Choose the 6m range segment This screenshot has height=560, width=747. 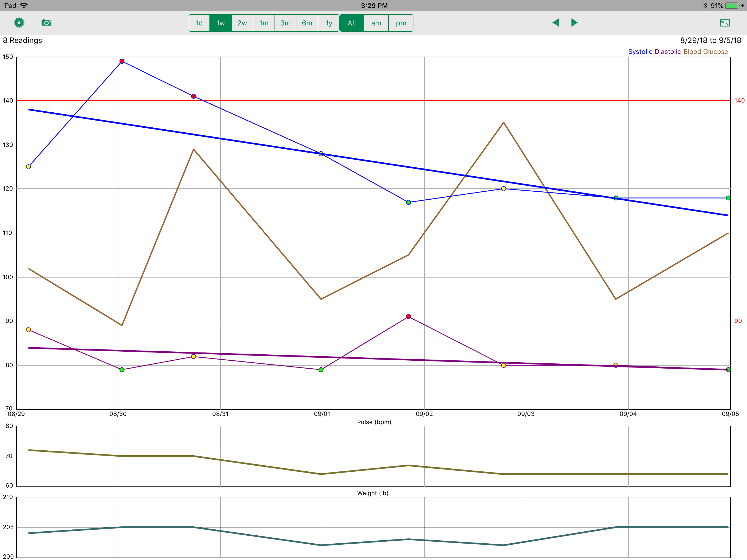coord(307,23)
